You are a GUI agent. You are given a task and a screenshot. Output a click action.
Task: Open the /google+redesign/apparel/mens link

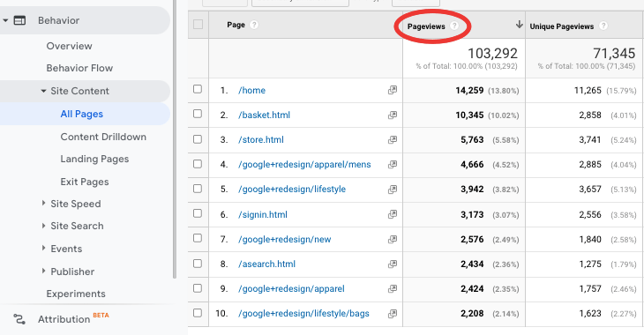[x=304, y=165]
